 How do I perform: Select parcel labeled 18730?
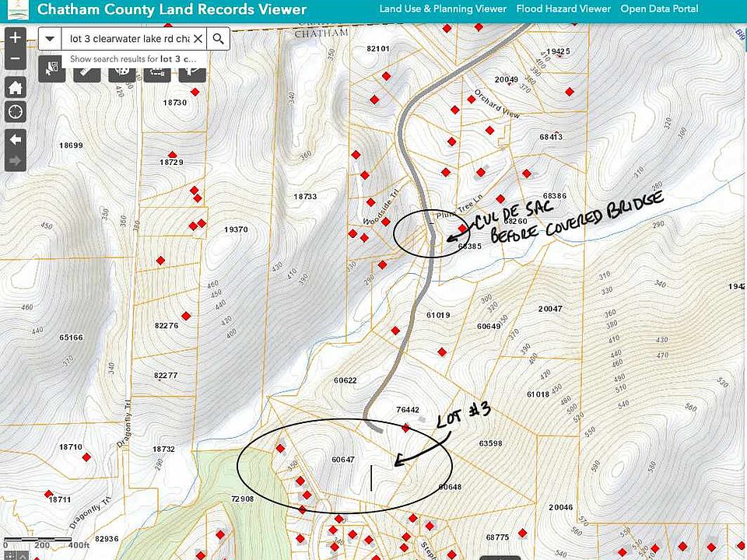click(175, 103)
